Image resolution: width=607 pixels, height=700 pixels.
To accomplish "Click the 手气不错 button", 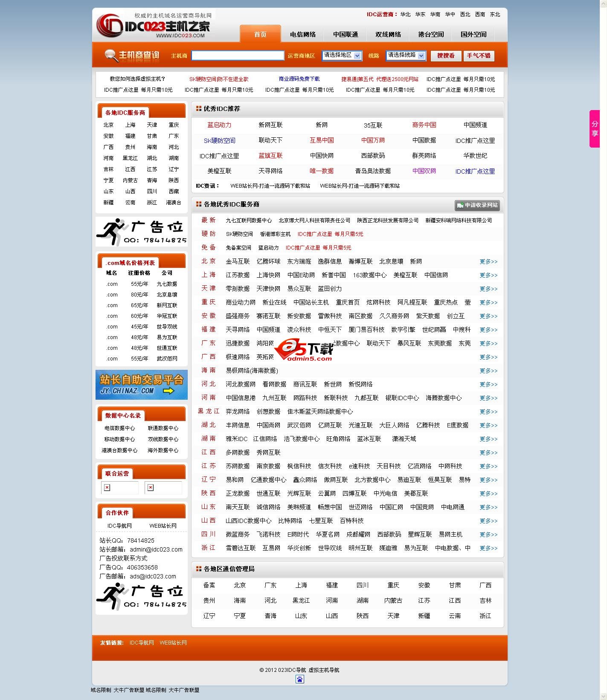I will (x=479, y=56).
